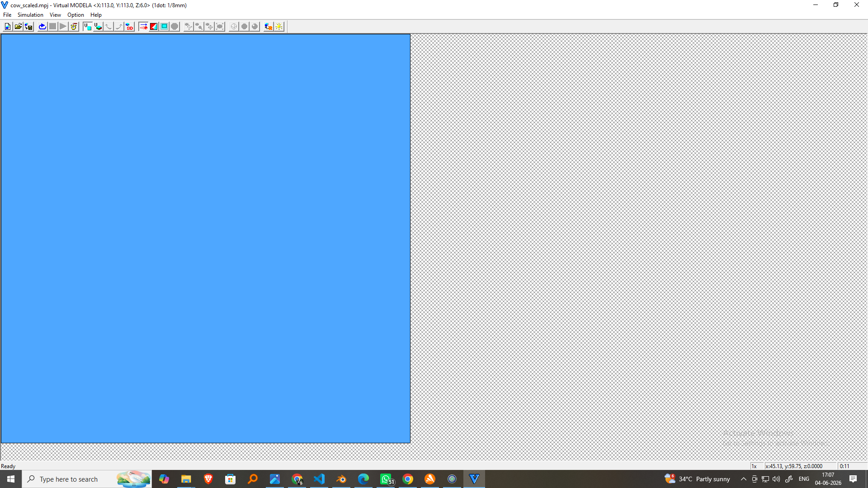Expand the hidden system tray icons chevron
This screenshot has width=868, height=488.
coord(744,479)
